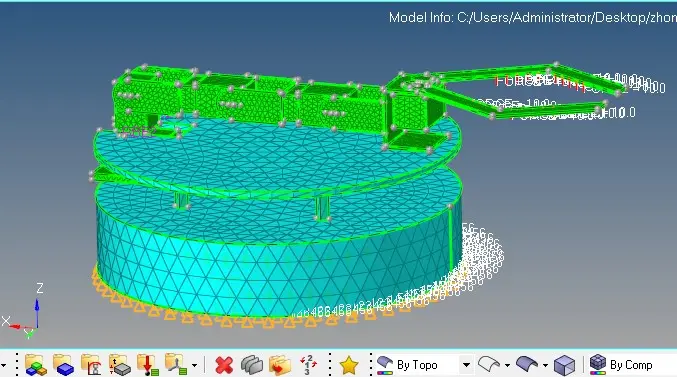Open the Properties collector icon
677x377 pixels.
pyautogui.click(x=91, y=365)
